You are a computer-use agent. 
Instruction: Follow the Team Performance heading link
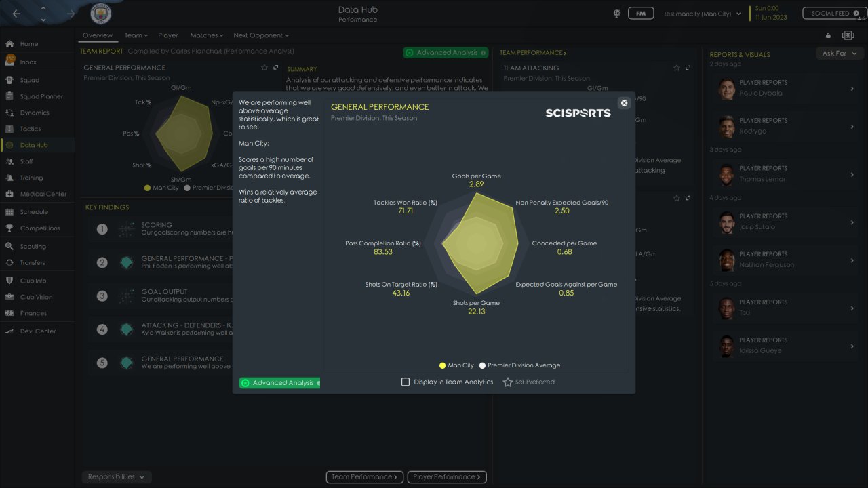pos(533,52)
